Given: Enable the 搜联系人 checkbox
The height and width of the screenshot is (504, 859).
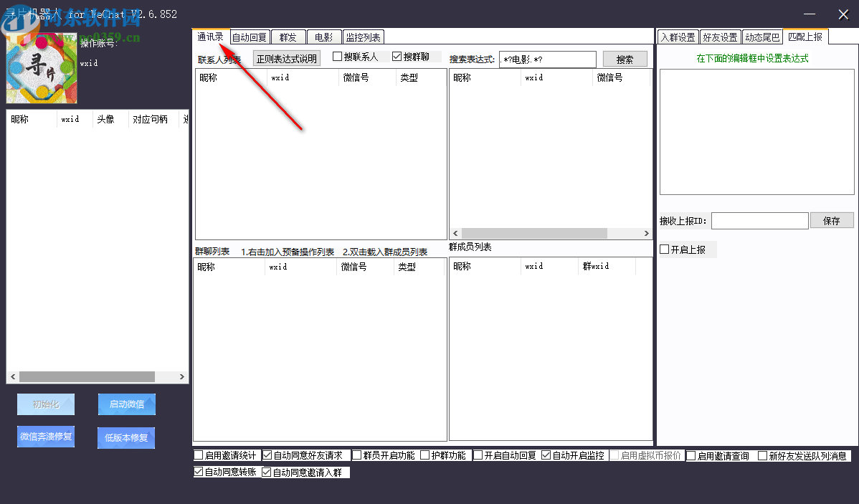Looking at the screenshot, I should pos(338,57).
